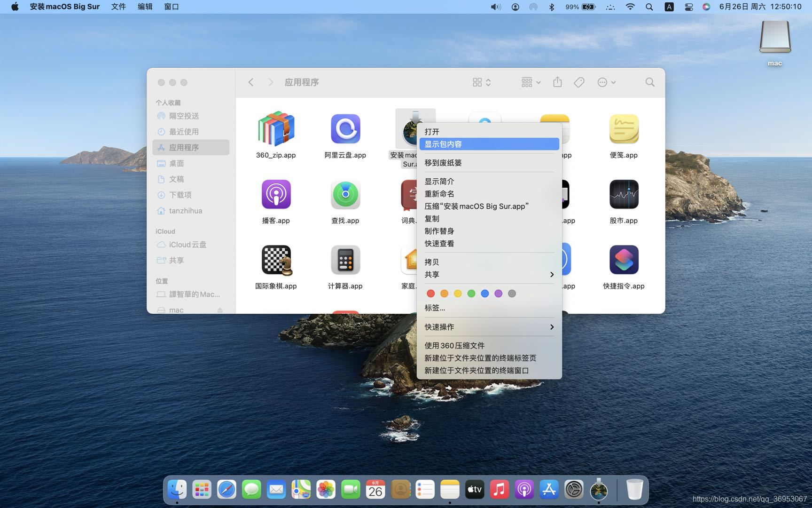Click the tag icon in Finder toolbar
The height and width of the screenshot is (508, 812).
point(579,82)
